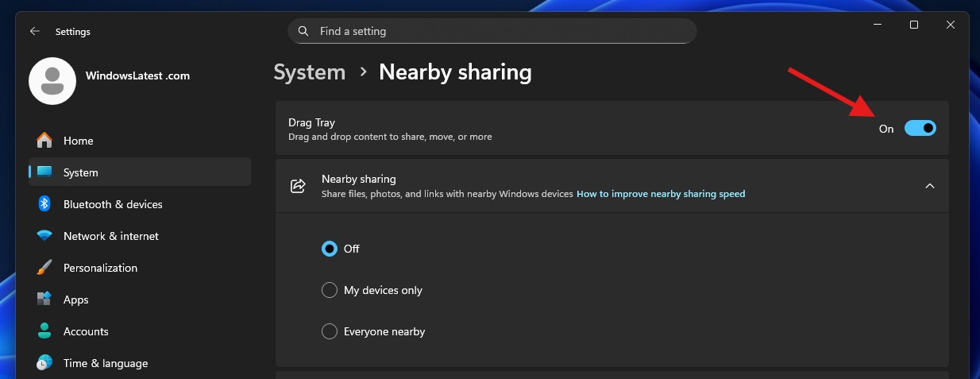Choose My devices only option
The width and height of the screenshot is (980, 379).
(x=330, y=290)
